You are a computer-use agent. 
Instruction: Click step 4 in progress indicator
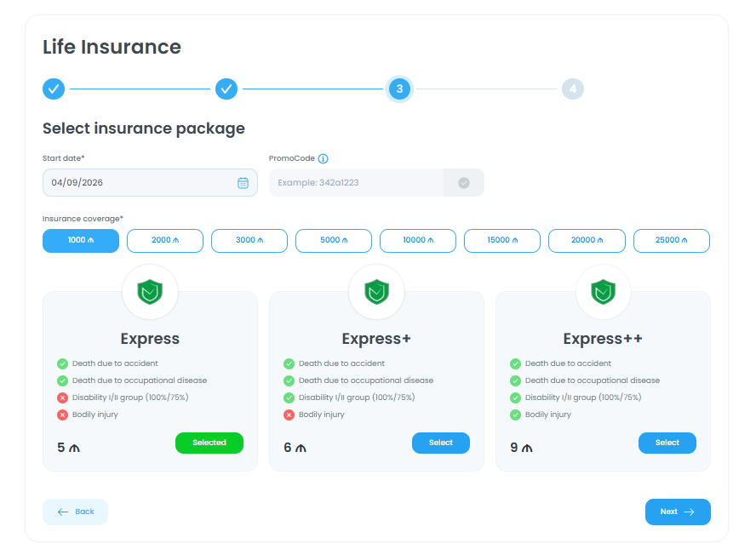572,89
